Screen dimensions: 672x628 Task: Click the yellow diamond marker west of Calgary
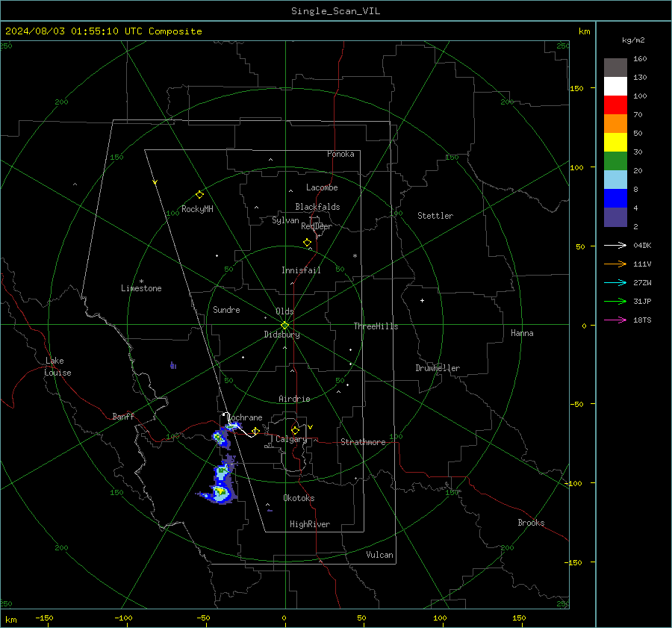[x=255, y=431]
